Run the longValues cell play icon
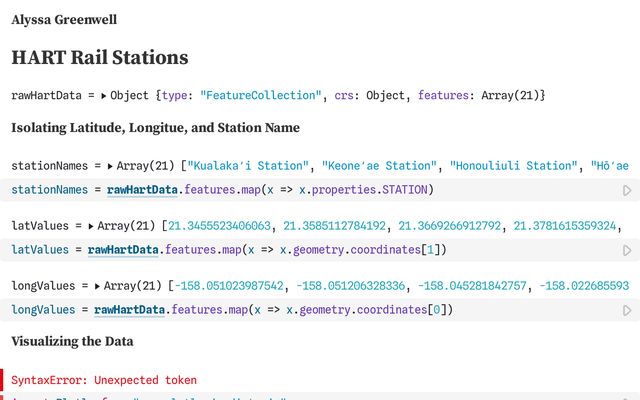Viewport: 640px width, 400px height. (627, 311)
